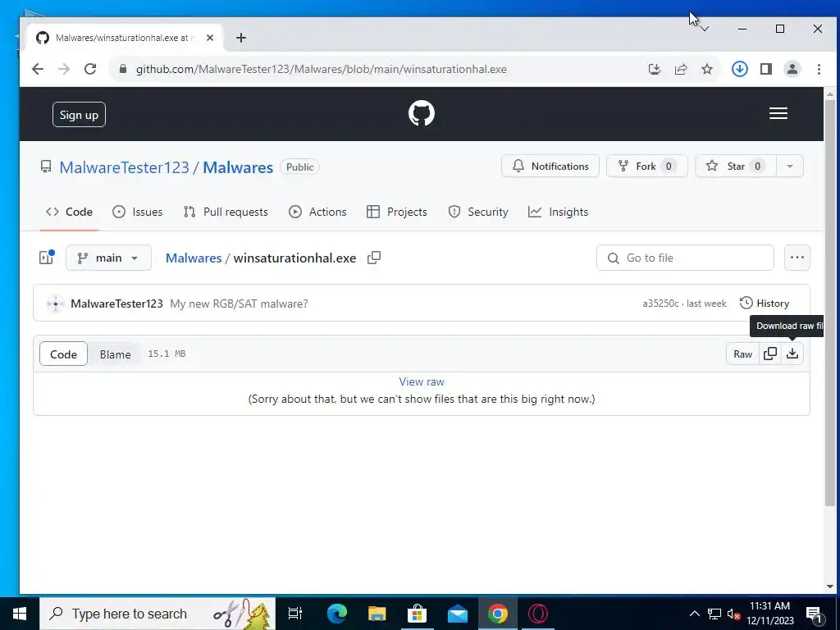Open the notification center icon
The image size is (840, 630).
[814, 614]
